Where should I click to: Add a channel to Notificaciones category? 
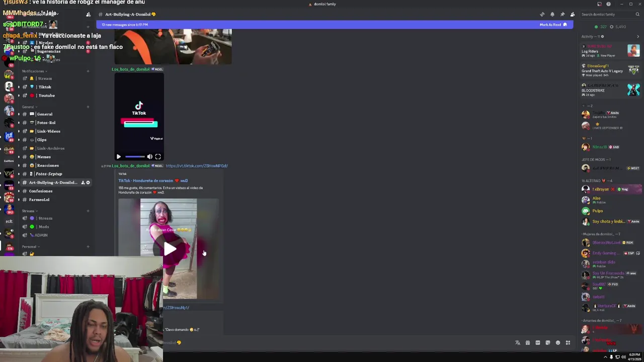(88, 71)
